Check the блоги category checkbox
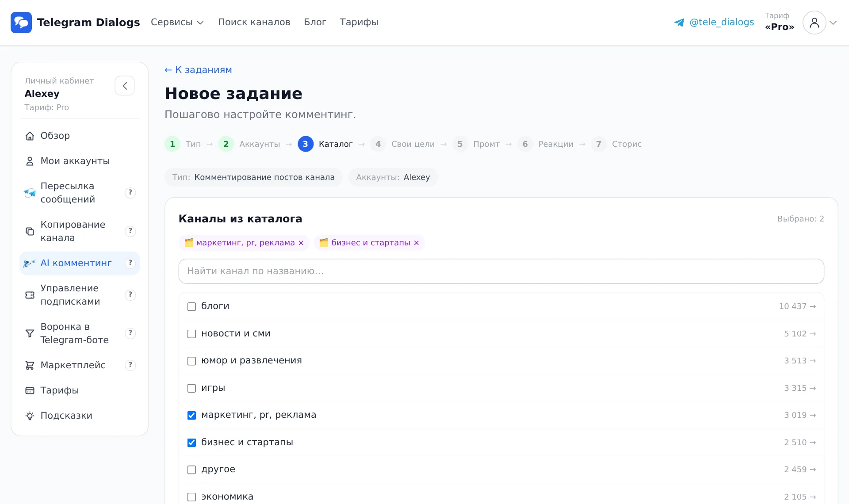Viewport: 849px width, 504px height. 191,306
